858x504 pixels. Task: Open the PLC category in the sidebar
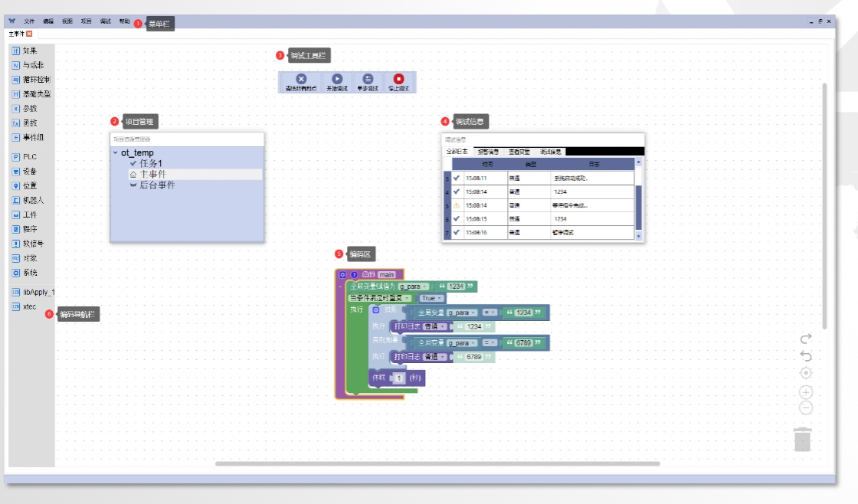[25, 156]
